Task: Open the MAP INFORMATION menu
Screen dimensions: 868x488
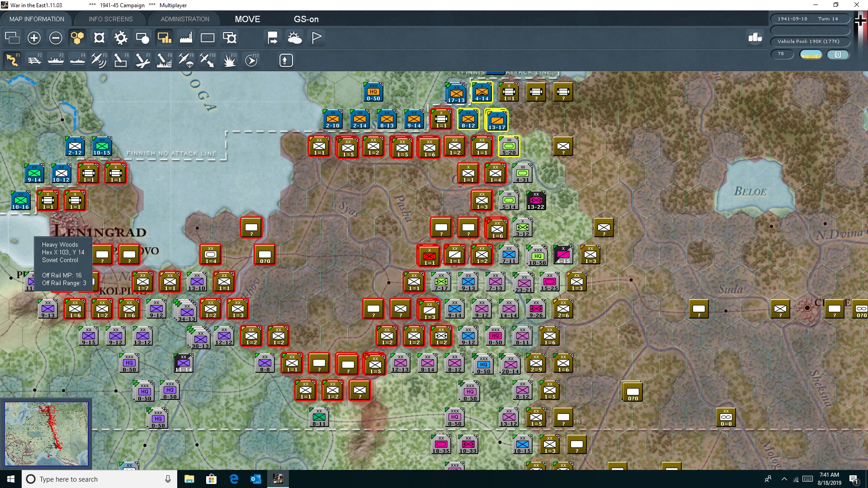Action: point(37,19)
